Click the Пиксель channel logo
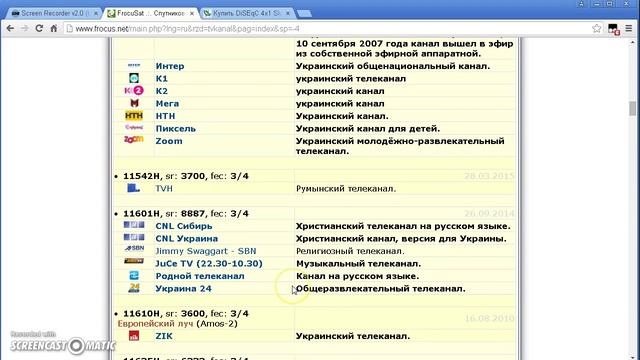 [134, 127]
